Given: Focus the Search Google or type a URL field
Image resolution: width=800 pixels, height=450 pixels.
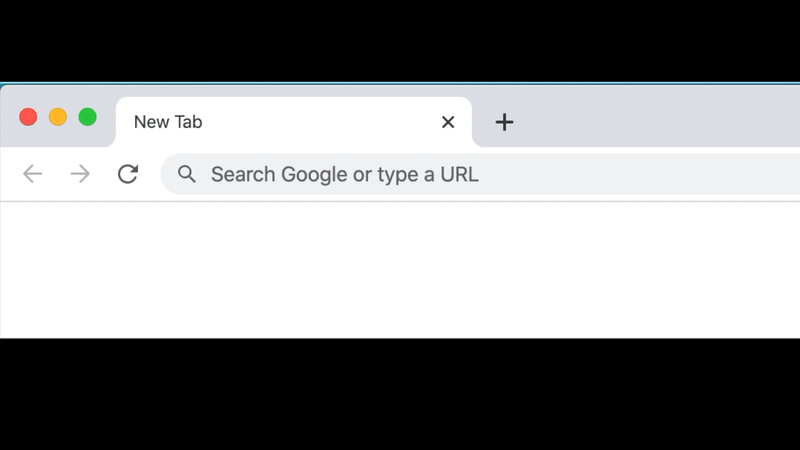Looking at the screenshot, I should (x=480, y=174).
